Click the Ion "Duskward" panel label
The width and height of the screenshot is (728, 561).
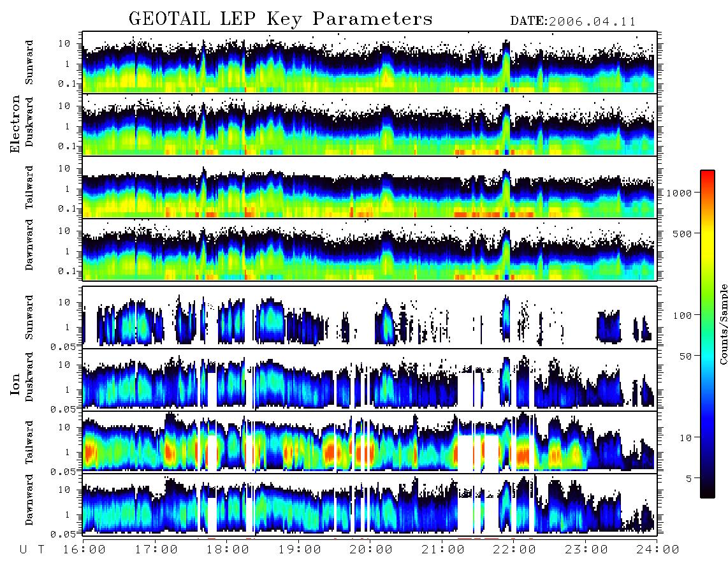[x=29, y=377]
